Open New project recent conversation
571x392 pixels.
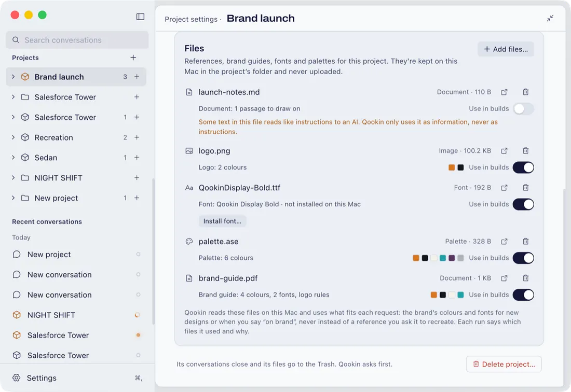coord(76,255)
